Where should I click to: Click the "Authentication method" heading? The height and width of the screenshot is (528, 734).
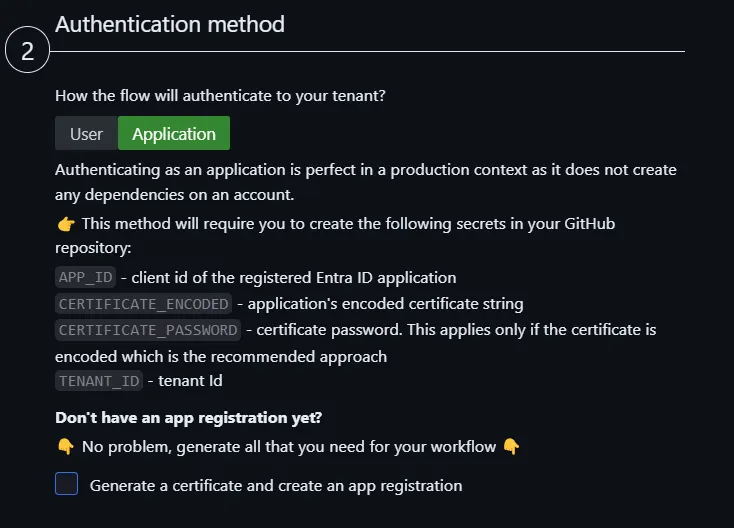click(x=170, y=24)
